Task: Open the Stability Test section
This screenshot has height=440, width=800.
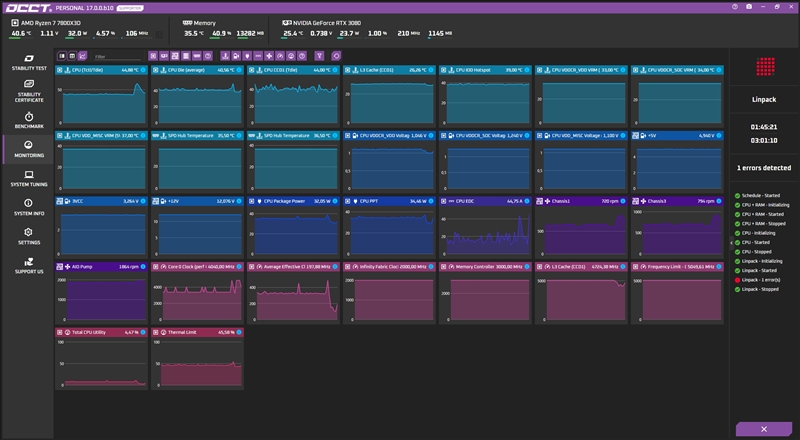Action: pyautogui.click(x=29, y=62)
